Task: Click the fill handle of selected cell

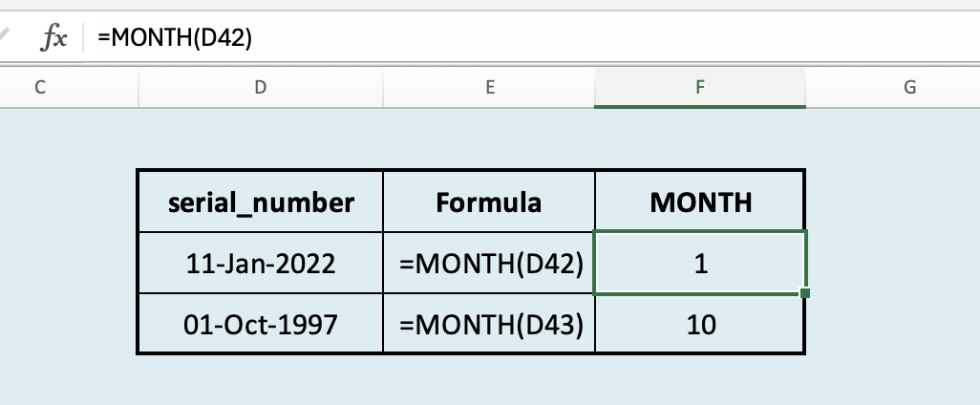Action: point(805,293)
